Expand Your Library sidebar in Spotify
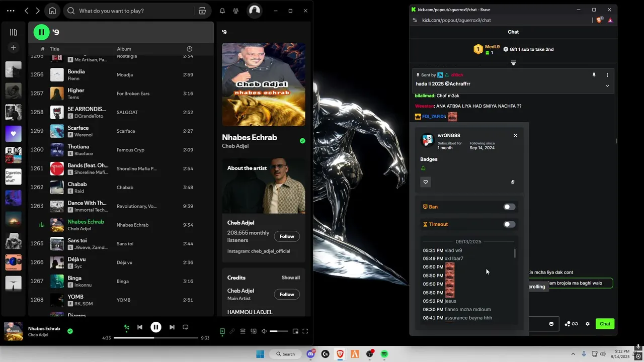The image size is (644, 362). point(14,32)
